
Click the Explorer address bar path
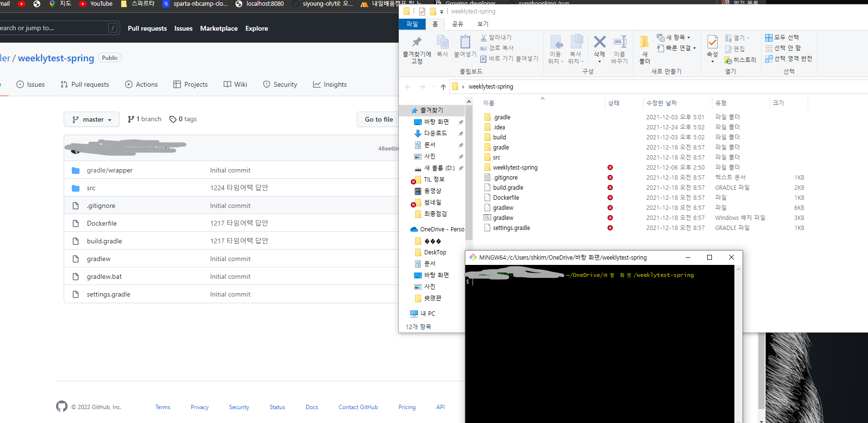coord(490,87)
